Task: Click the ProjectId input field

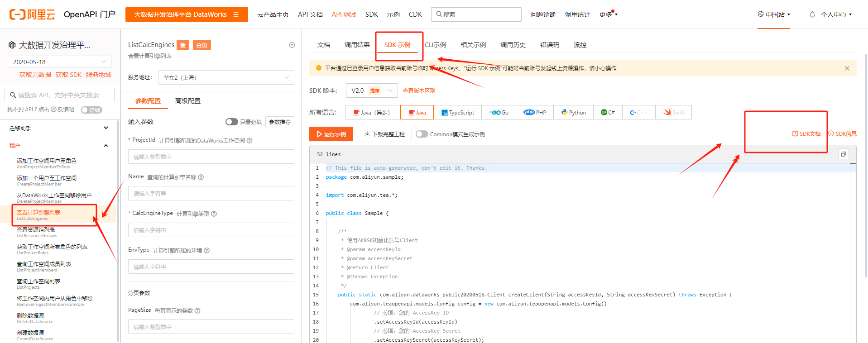Action: (211, 157)
